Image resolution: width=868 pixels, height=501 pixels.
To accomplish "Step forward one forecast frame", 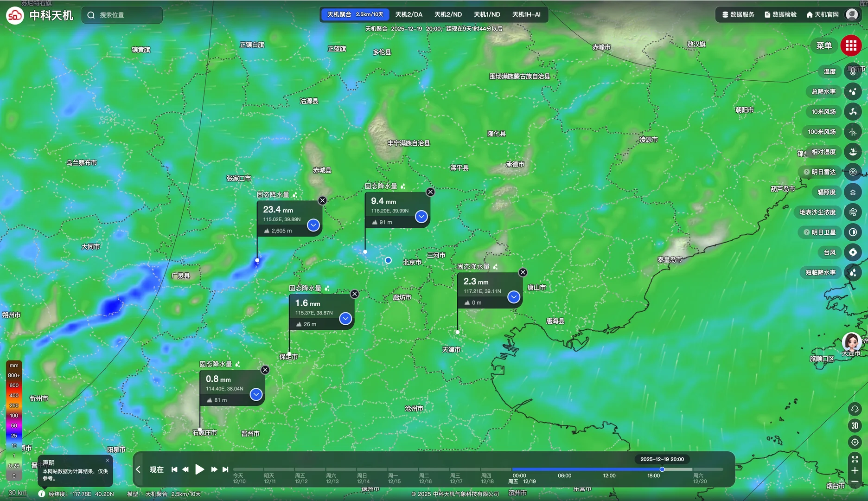I will click(214, 469).
